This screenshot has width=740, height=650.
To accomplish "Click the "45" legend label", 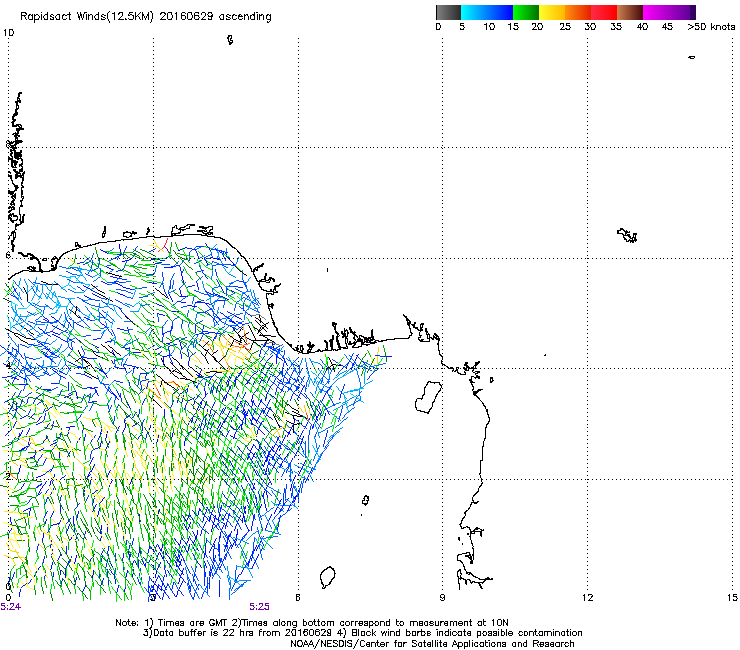I will (667, 27).
